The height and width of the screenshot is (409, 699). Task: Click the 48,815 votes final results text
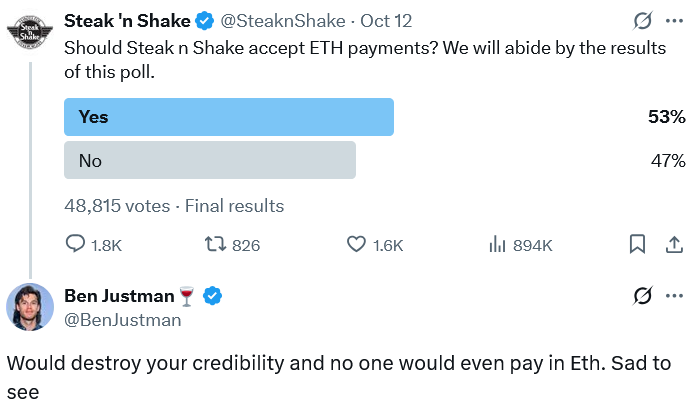pyautogui.click(x=174, y=206)
